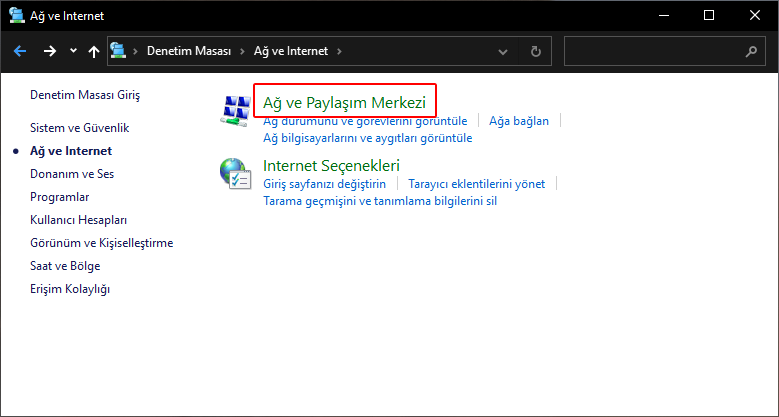The height and width of the screenshot is (417, 779).
Task: Expand the address bar history dropdown
Action: pyautogui.click(x=512, y=51)
